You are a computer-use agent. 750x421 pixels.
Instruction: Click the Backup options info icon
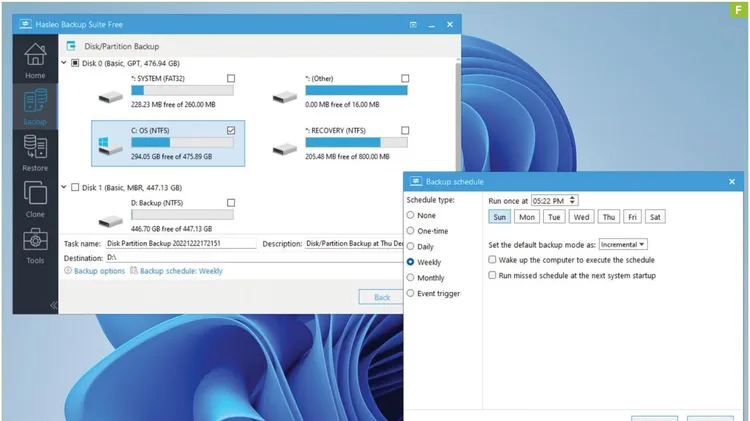coord(68,271)
